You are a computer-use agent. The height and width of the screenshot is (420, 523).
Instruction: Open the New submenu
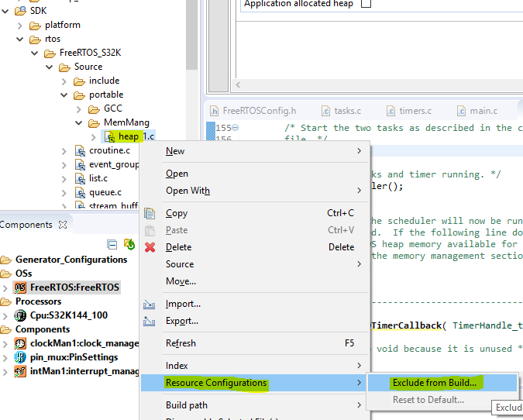(x=255, y=151)
